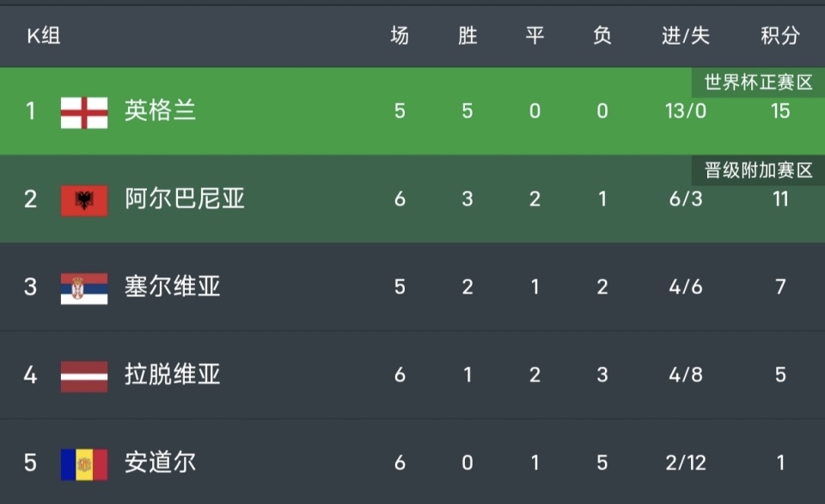Select the 塞尔维亚 team name
This screenshot has width=825, height=504.
(172, 288)
